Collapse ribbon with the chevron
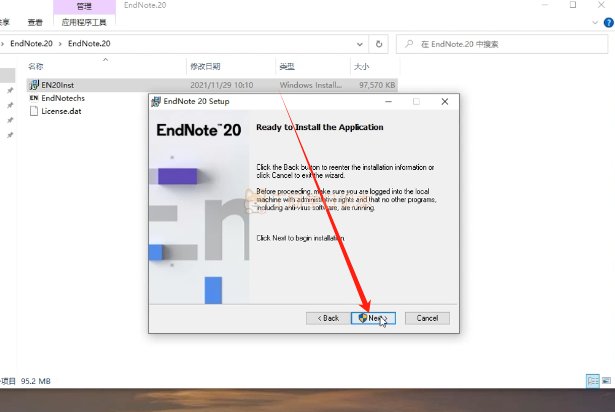Screen dimensions: 615x412 coord(595,22)
